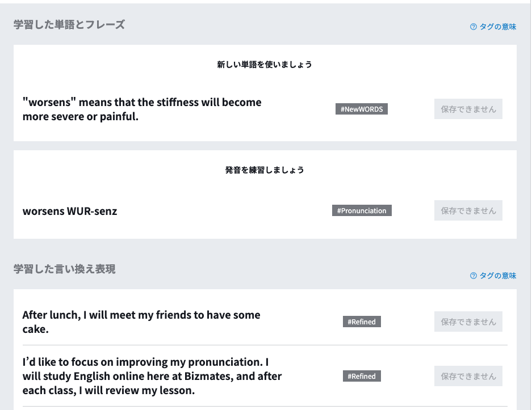Click the #Refined tag beside the Bizmates sentence
532x410 pixels.
[362, 376]
